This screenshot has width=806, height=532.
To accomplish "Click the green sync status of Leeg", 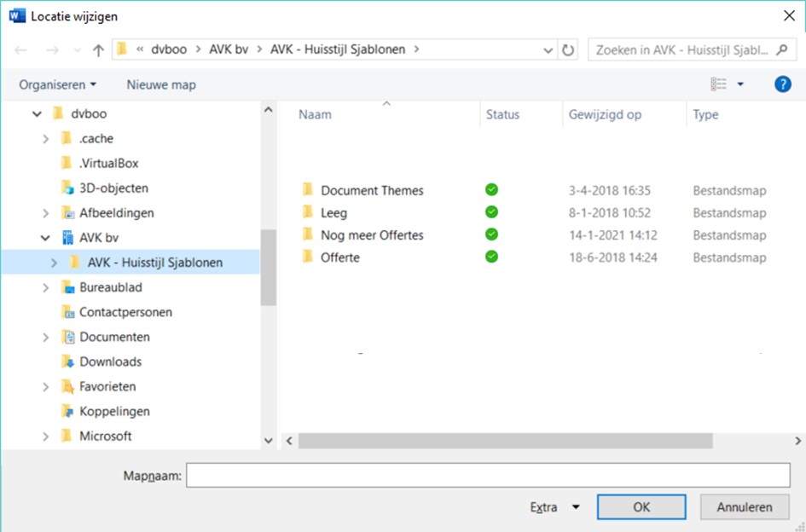I will pos(491,211).
